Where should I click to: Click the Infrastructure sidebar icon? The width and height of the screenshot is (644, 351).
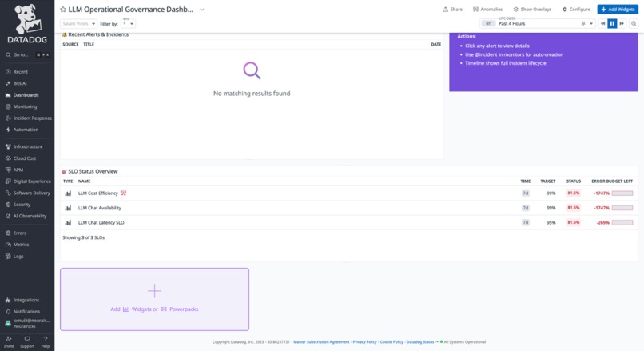coord(8,147)
